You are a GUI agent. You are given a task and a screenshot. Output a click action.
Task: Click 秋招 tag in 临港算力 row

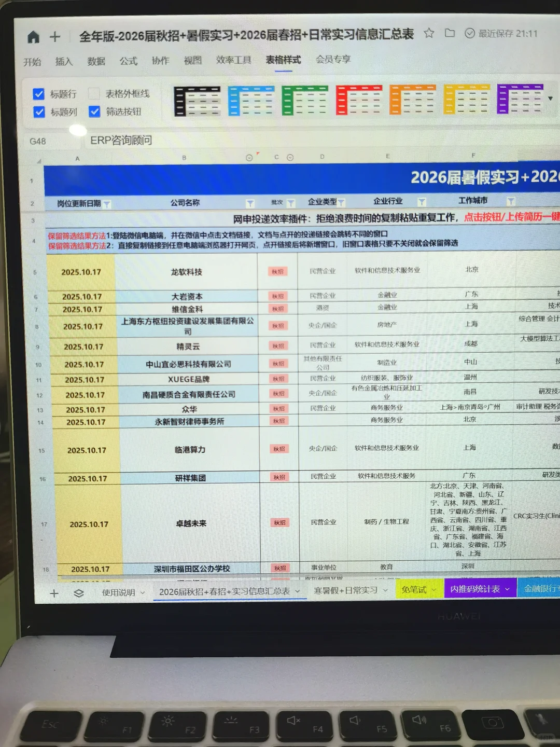pyautogui.click(x=279, y=449)
